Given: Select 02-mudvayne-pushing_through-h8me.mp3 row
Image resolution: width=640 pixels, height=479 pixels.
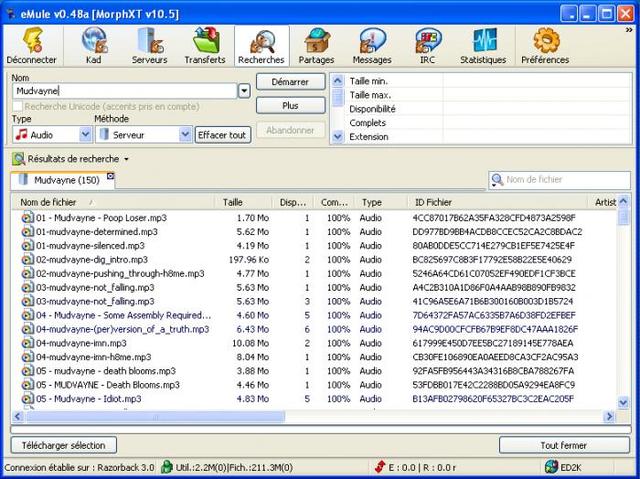Looking at the screenshot, I should [313, 273].
